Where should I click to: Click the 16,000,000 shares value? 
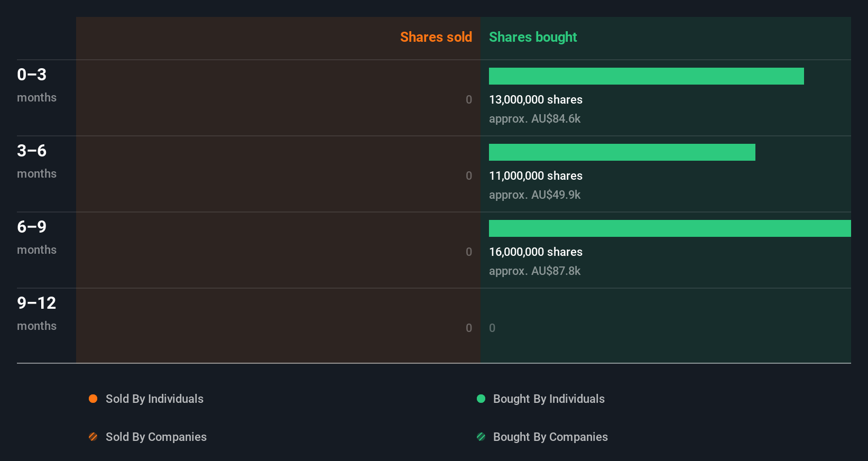tap(535, 252)
